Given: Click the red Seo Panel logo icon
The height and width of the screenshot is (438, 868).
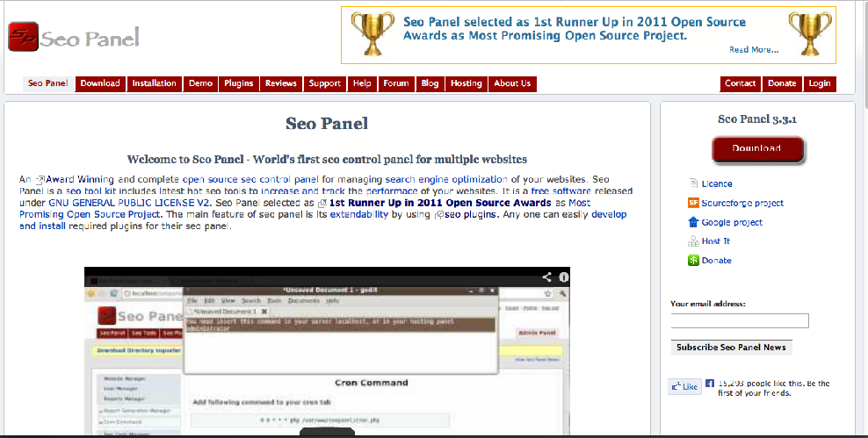Looking at the screenshot, I should tap(23, 37).
